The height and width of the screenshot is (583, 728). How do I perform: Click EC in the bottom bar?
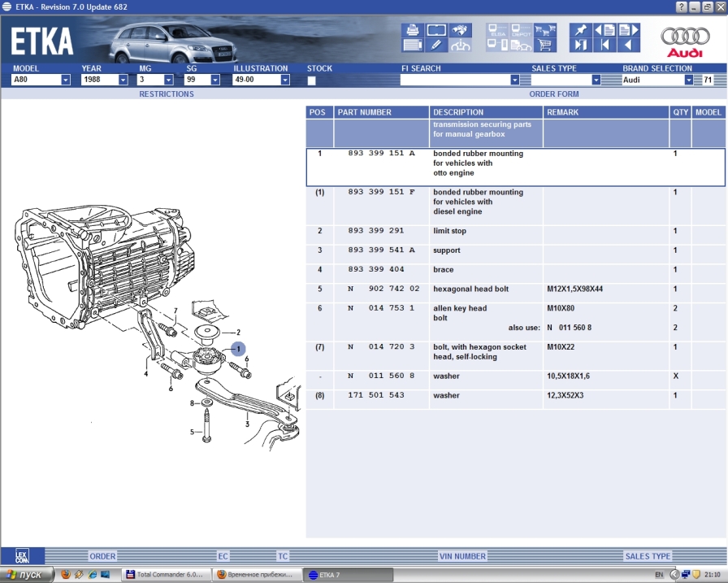click(223, 556)
